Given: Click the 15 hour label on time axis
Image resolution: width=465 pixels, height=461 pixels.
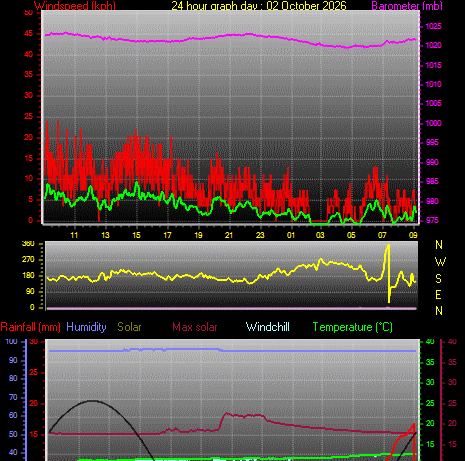Looking at the screenshot, I should [136, 235].
